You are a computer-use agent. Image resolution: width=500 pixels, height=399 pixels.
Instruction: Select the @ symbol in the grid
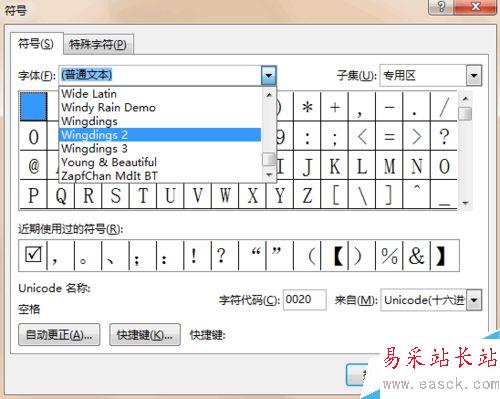pos(33,166)
